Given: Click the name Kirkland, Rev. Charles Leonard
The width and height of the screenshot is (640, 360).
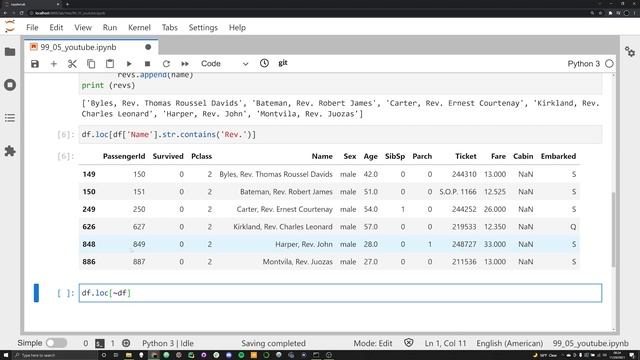Looking at the screenshot, I should point(283,227).
